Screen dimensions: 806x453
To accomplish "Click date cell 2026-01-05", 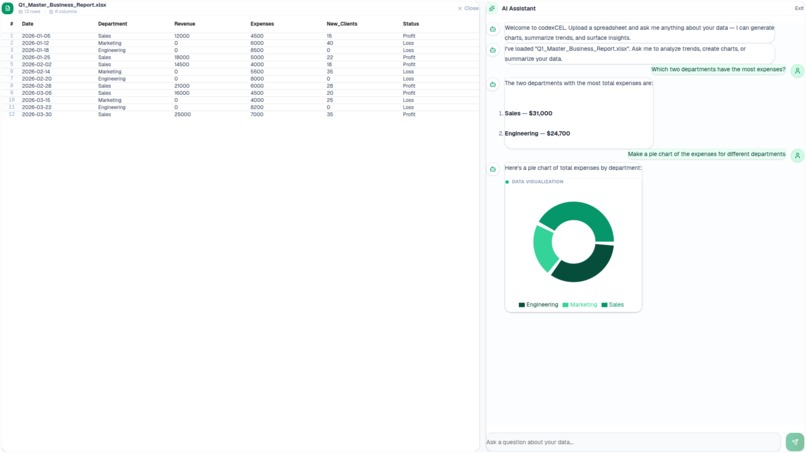I will coord(36,36).
